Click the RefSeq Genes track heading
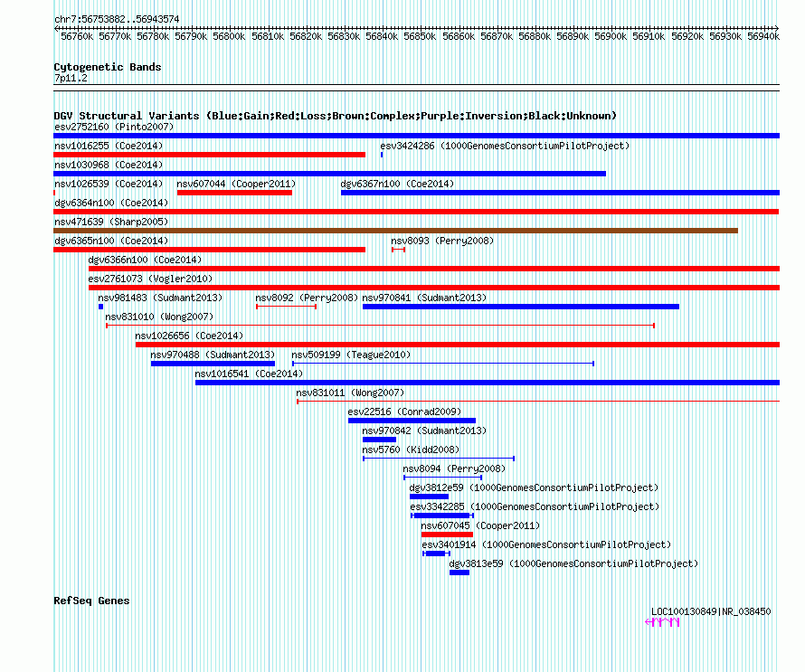 (x=91, y=601)
